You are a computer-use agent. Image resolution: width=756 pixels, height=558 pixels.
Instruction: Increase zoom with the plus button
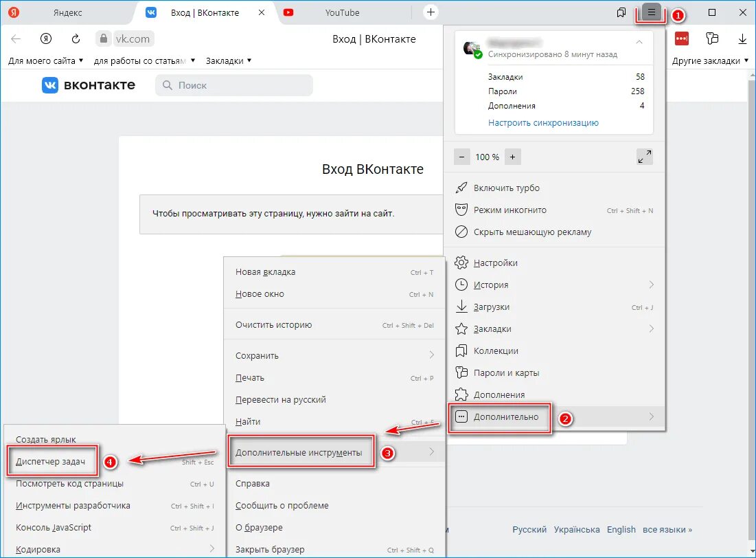pos(512,157)
